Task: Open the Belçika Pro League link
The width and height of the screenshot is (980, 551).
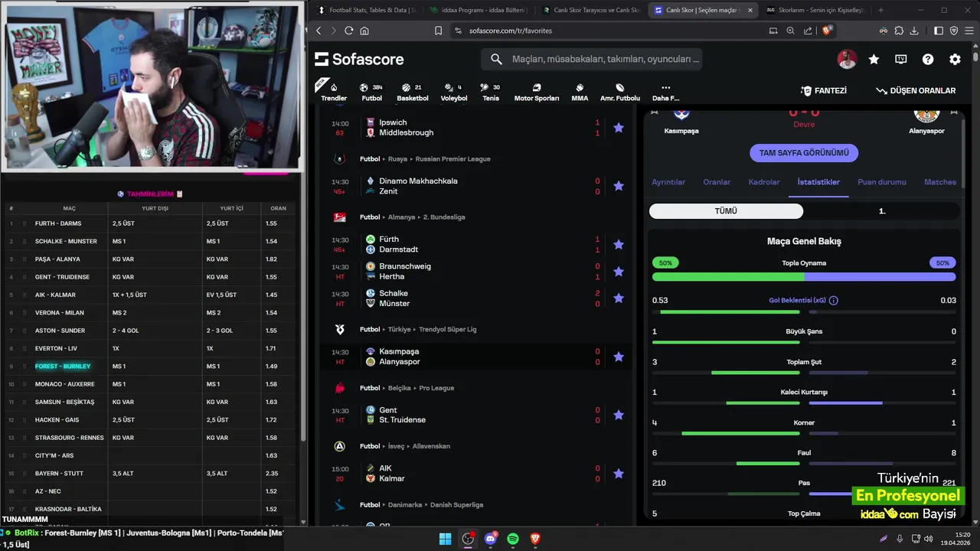Action: click(x=436, y=388)
